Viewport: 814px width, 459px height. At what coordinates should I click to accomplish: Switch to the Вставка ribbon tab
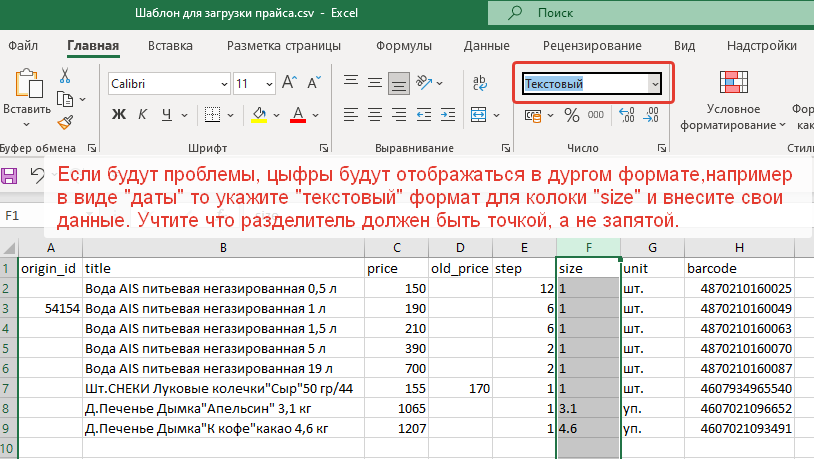pyautogui.click(x=170, y=46)
